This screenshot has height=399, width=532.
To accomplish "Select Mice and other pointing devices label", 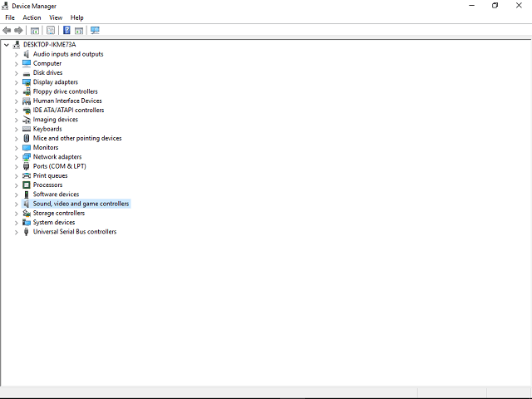I will [x=77, y=138].
